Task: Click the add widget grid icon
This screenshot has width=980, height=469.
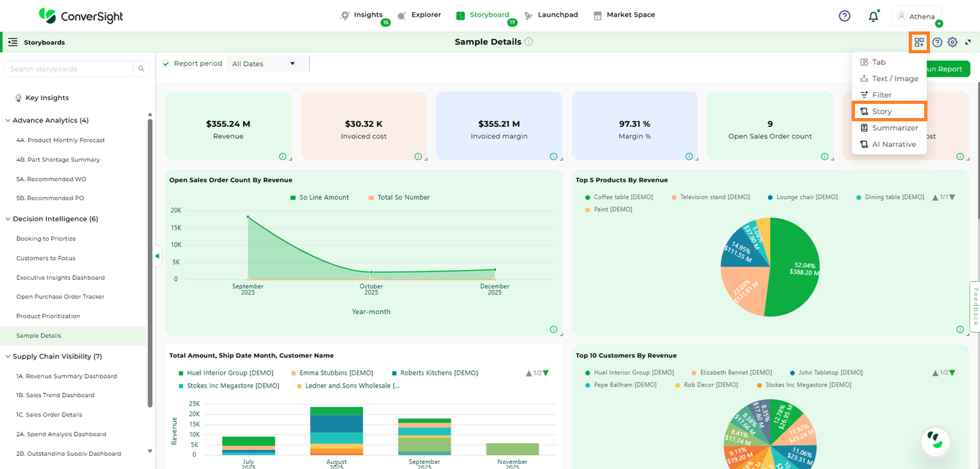Action: tap(919, 42)
